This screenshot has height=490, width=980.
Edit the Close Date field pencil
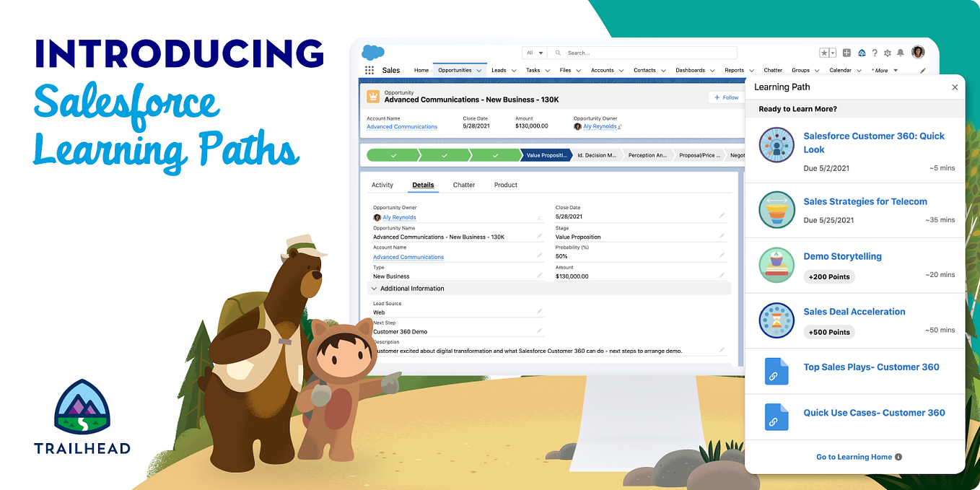(722, 215)
